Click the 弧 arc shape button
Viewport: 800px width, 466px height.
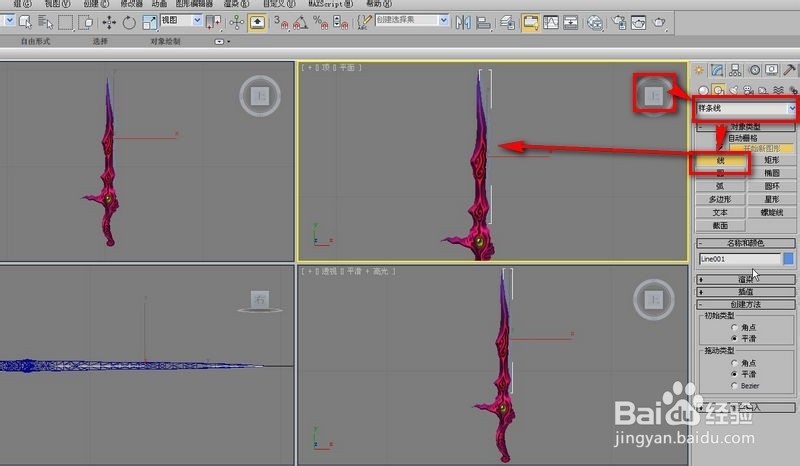(x=720, y=186)
